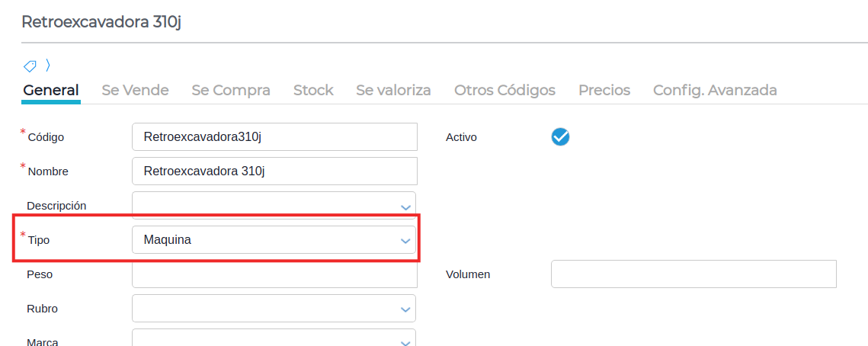
Task: Select the Stock tab
Action: point(313,90)
